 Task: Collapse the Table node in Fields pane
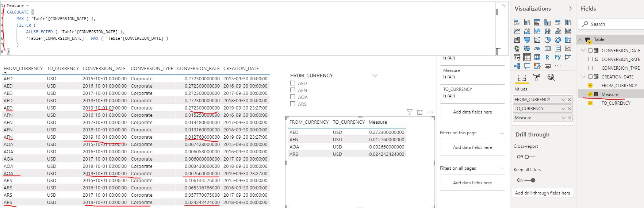pos(580,39)
